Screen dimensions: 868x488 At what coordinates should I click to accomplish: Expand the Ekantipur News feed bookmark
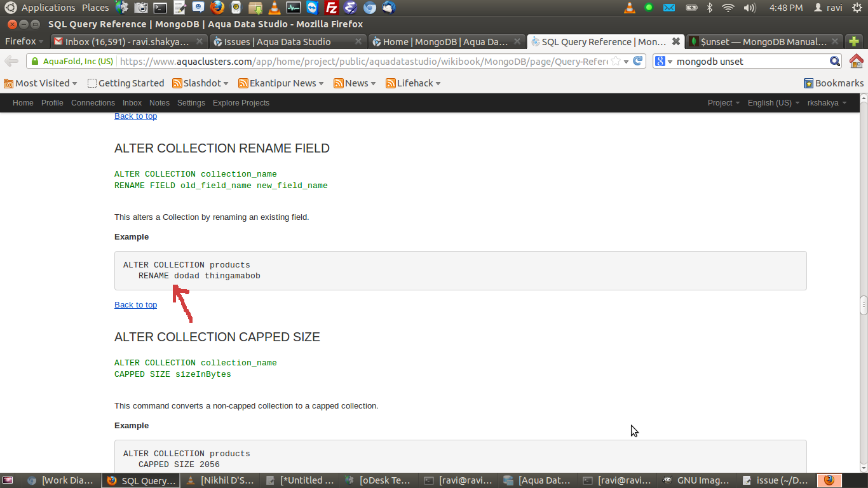point(281,83)
